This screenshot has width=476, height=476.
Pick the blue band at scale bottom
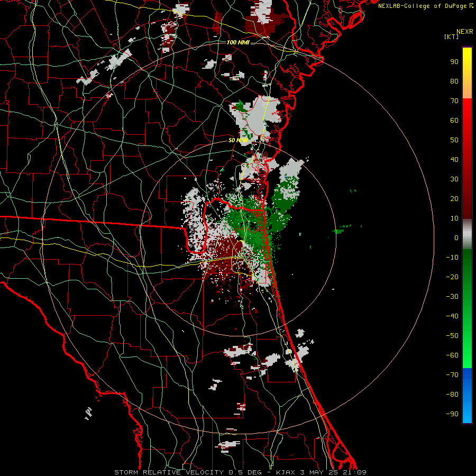coord(467,396)
